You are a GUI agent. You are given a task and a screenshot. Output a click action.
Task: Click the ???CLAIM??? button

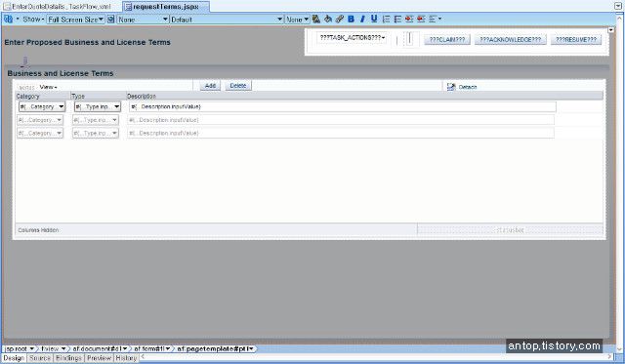coord(447,39)
